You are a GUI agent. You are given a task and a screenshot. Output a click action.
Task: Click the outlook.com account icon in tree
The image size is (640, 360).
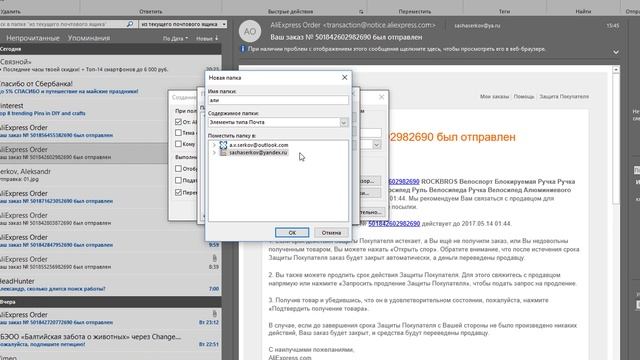[223, 145]
